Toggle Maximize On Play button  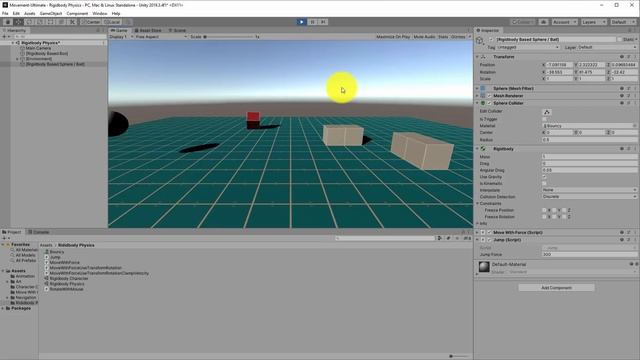click(x=393, y=37)
